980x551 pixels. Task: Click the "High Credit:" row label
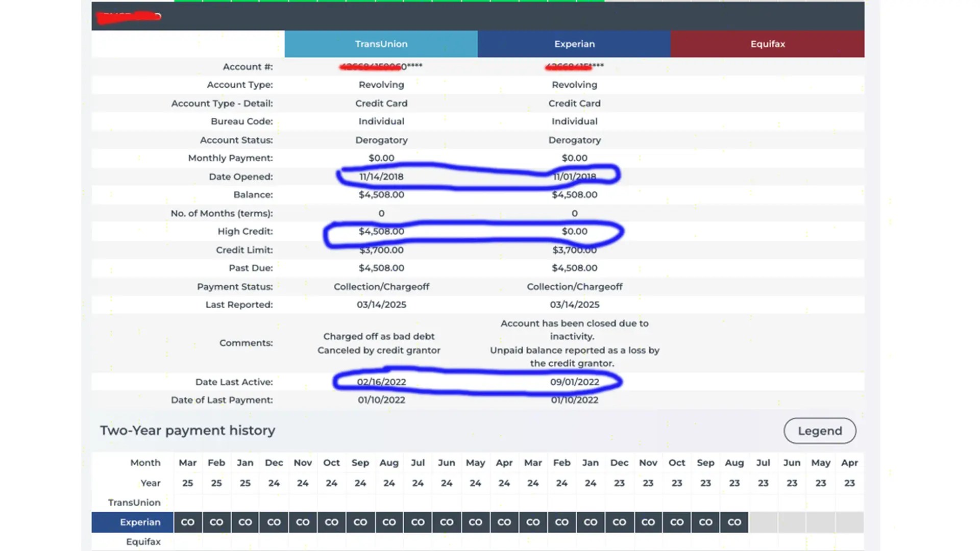[245, 232]
